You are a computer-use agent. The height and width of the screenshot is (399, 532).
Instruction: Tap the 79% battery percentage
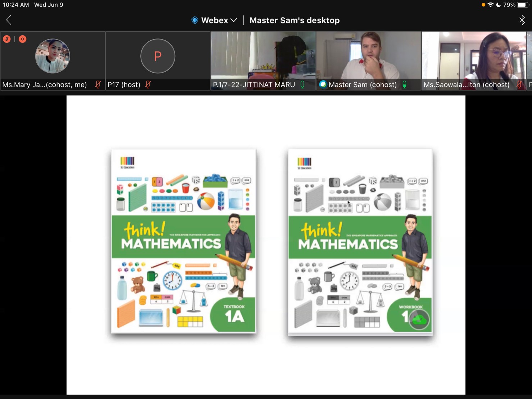coord(509,5)
